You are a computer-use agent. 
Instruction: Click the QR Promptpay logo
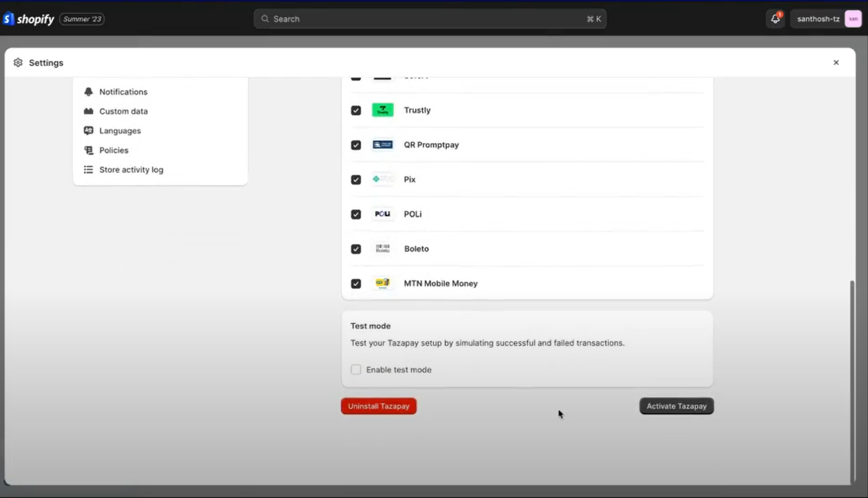pos(383,145)
